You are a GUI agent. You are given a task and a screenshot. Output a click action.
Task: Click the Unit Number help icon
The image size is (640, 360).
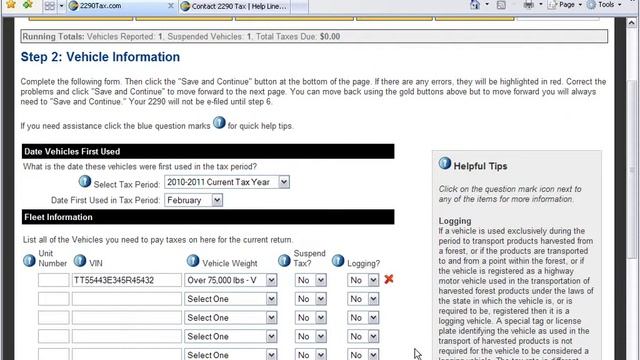(29, 260)
